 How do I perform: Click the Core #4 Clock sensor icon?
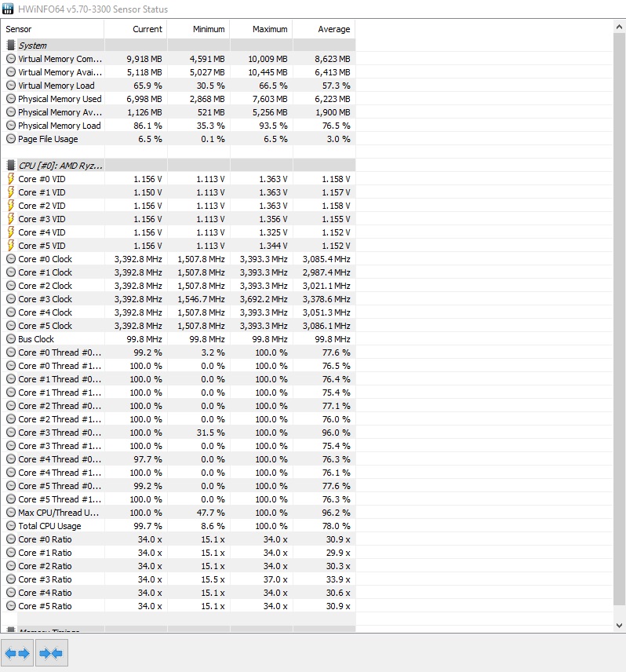click(11, 312)
